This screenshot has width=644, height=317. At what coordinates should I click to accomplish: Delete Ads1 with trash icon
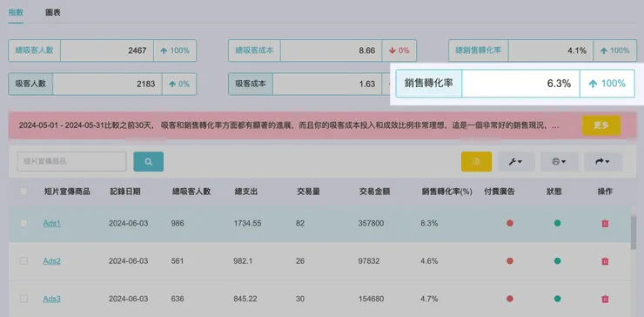tap(605, 223)
